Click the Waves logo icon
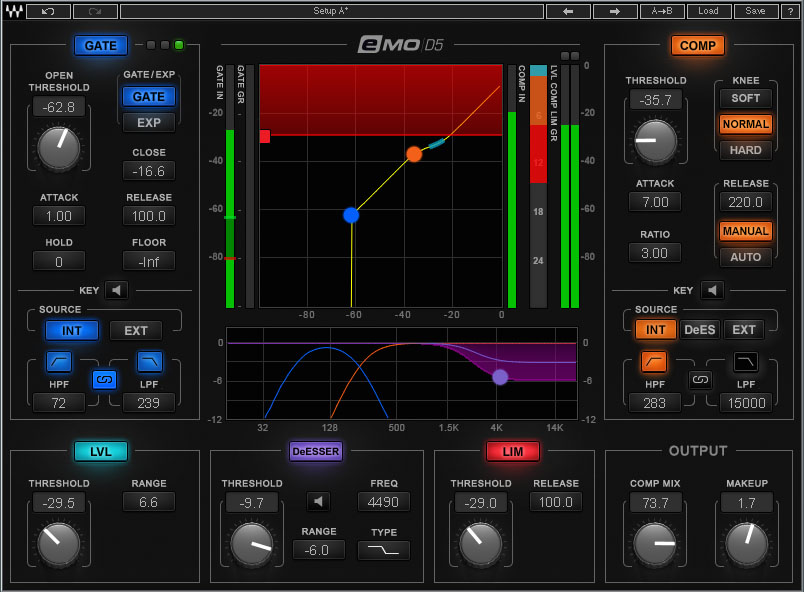 tap(14, 11)
